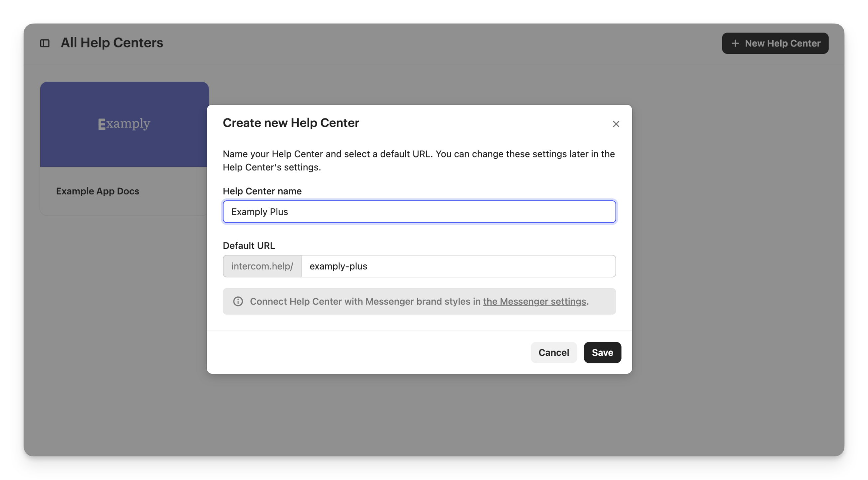The height and width of the screenshot is (480, 868).
Task: Click the All Help Centers heading
Action: click(112, 43)
